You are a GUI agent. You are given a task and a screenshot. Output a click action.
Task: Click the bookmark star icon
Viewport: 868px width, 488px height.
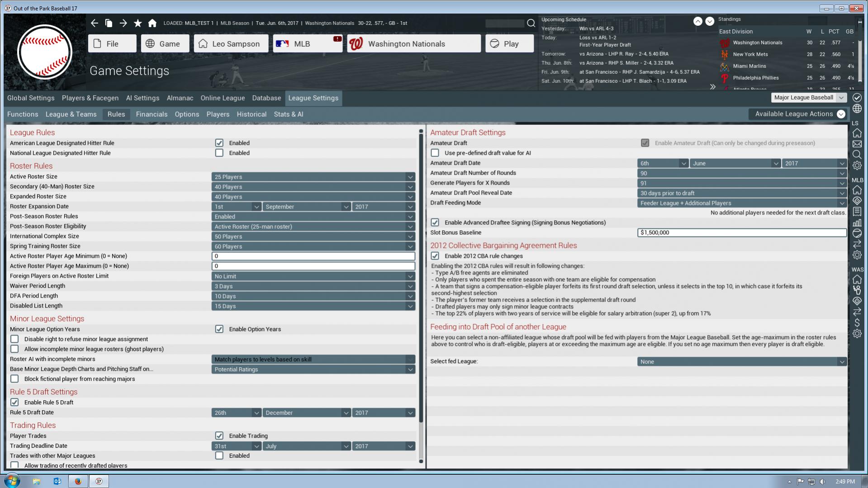pyautogui.click(x=138, y=23)
